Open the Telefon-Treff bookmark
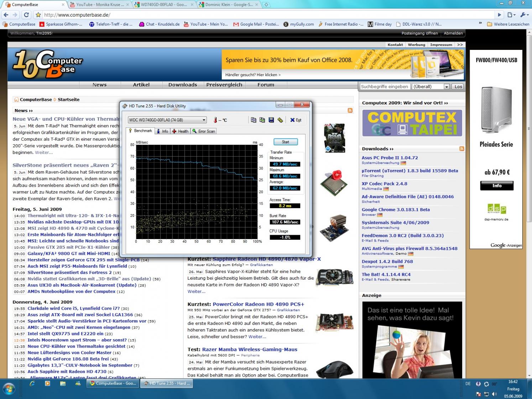Image resolution: width=532 pixels, height=399 pixels. (x=110, y=24)
